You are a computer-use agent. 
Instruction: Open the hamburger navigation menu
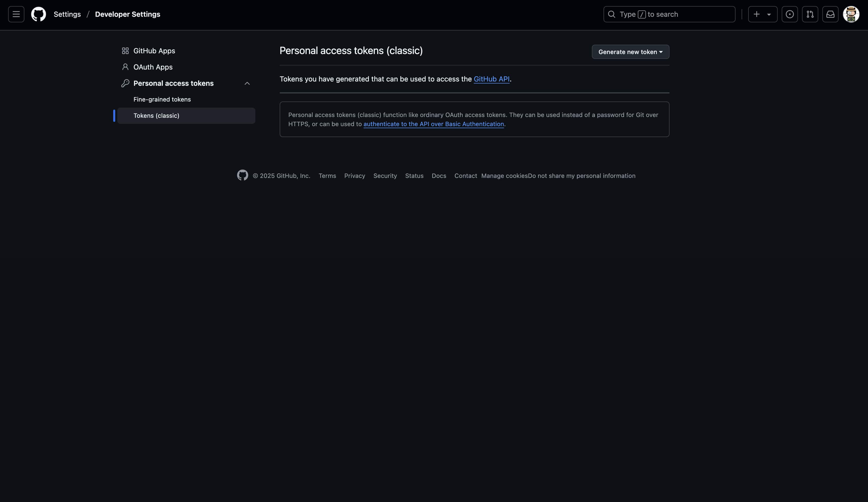click(16, 14)
